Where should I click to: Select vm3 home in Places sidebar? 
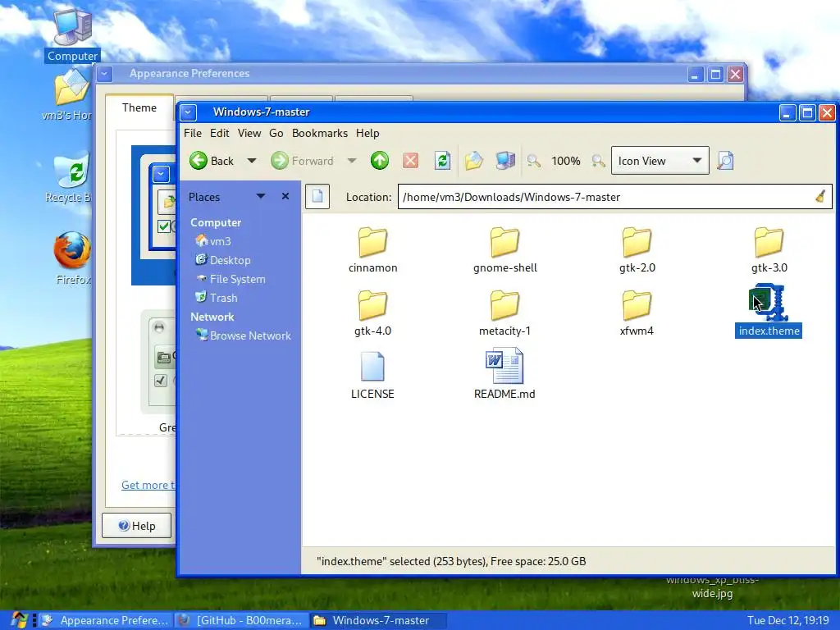point(214,241)
